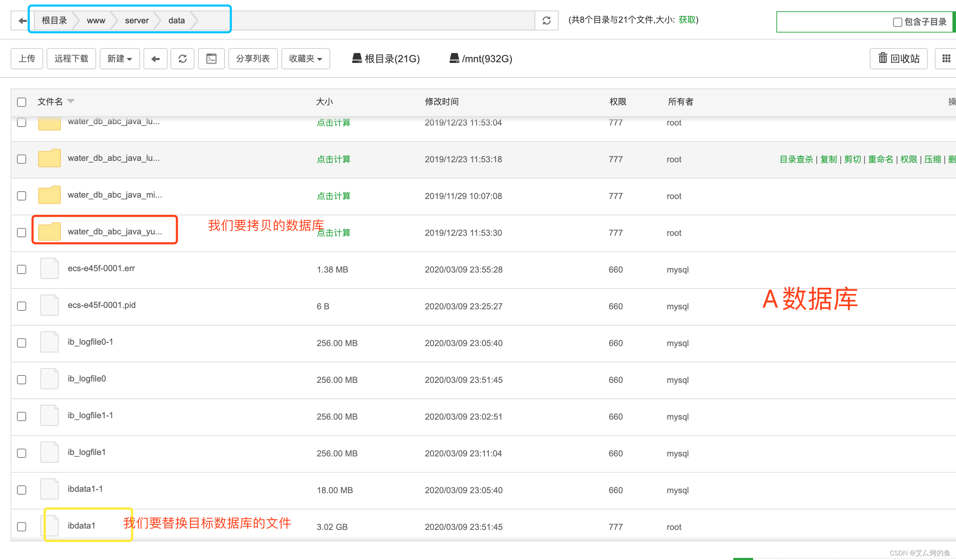Enable the 包含子目录 checkbox
The image size is (956, 560).
[897, 22]
